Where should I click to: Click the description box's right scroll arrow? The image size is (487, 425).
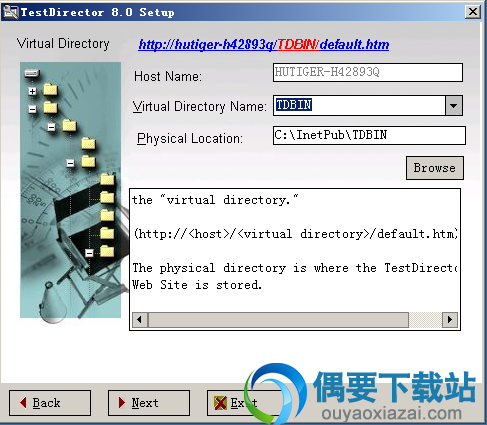tap(450, 320)
